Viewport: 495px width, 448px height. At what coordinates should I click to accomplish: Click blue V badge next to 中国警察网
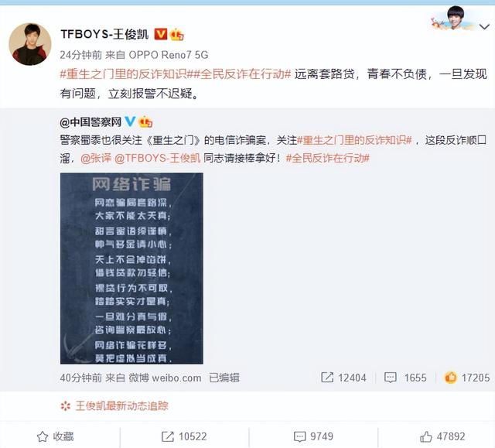[130, 121]
